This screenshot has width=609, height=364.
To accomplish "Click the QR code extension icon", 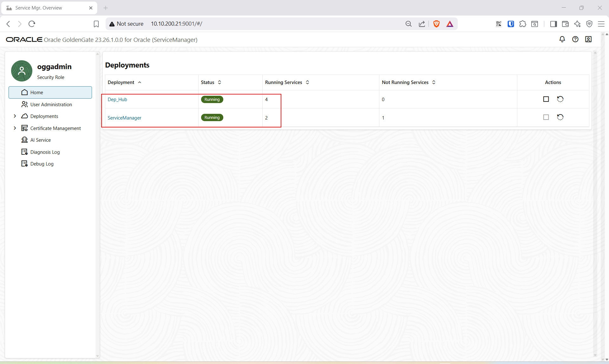I will click(x=499, y=24).
